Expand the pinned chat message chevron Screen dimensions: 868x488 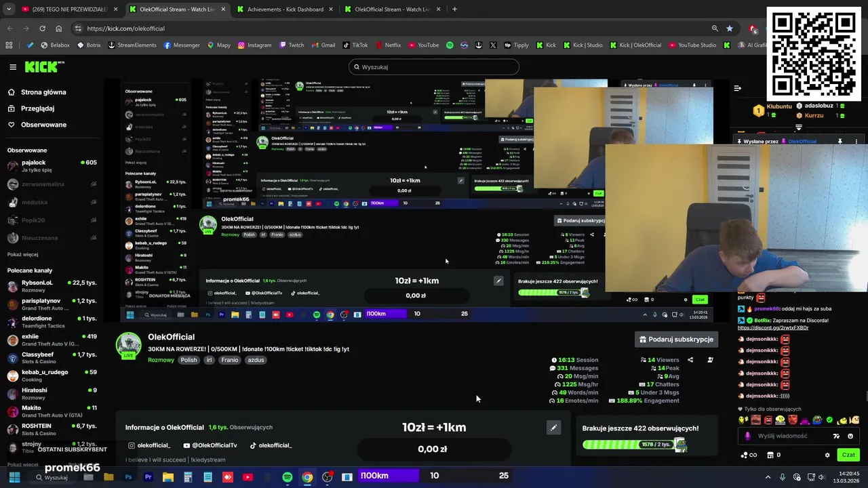(x=799, y=127)
